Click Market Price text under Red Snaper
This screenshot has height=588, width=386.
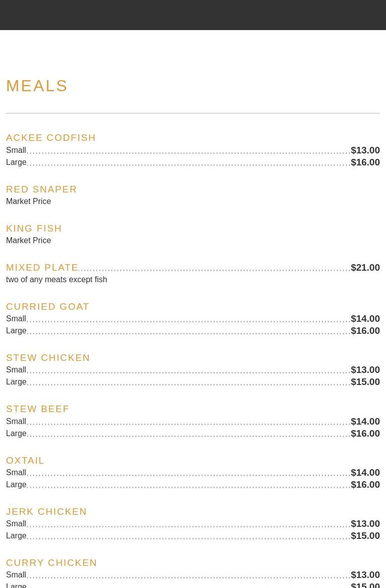pos(29,201)
